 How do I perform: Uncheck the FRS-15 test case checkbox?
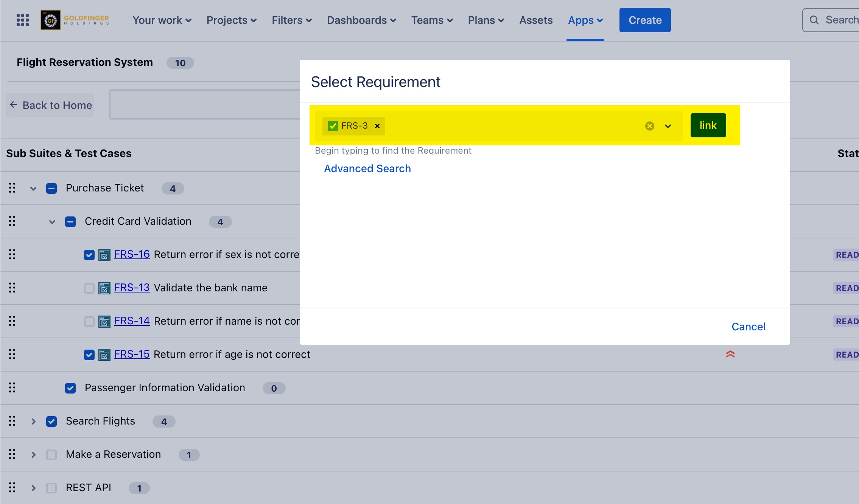point(89,355)
